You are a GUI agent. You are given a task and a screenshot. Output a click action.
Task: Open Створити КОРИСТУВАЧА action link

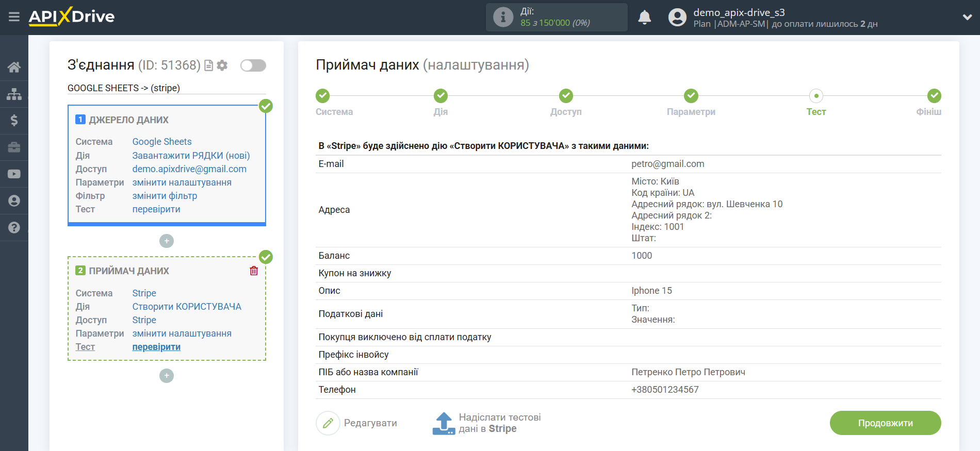(x=187, y=307)
